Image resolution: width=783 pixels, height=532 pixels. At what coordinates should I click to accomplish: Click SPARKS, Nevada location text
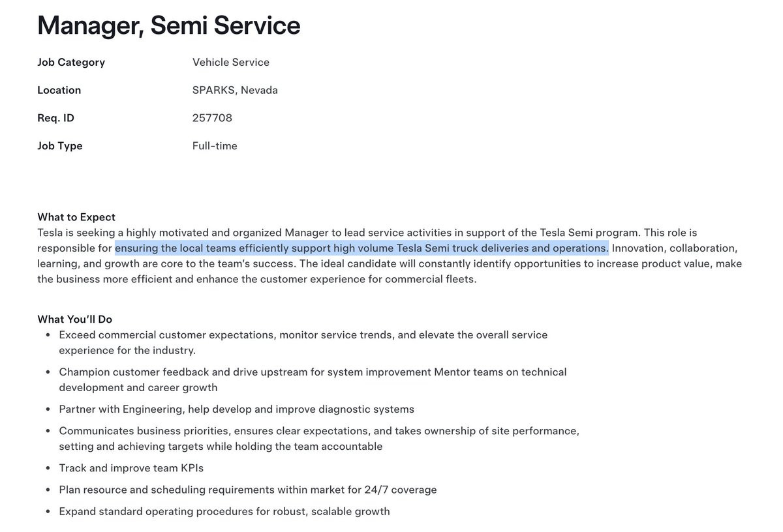pos(235,90)
